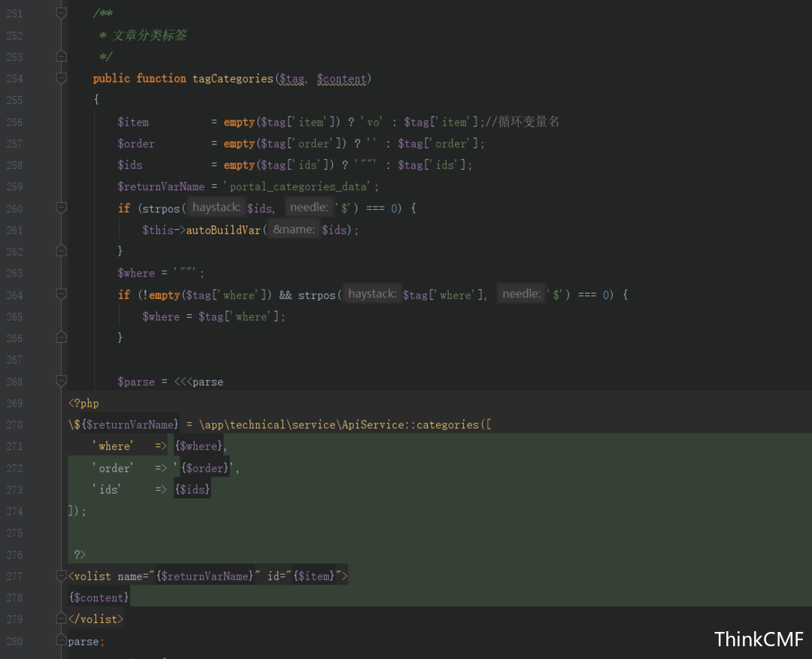Click {$item} in the volist id attribute
The width and height of the screenshot is (812, 659).
tap(314, 576)
